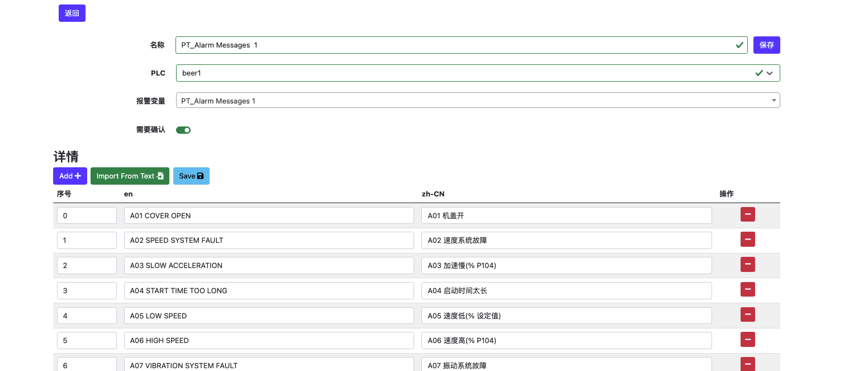Delete the A03 SLOW ACCELERATION row

pos(747,265)
